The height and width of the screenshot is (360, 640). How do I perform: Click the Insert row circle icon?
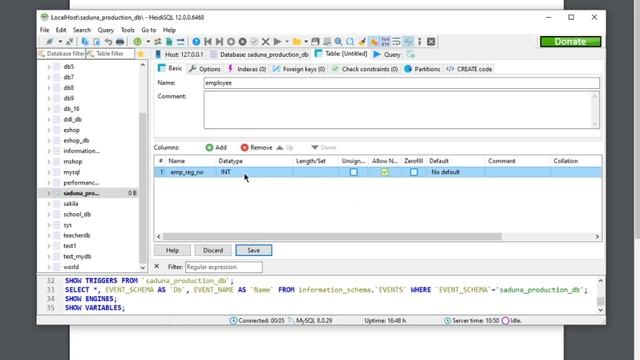pyautogui.click(x=231, y=42)
